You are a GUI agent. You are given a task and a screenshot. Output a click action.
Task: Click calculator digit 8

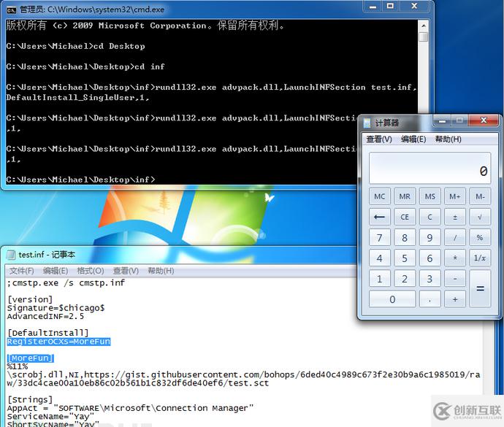405,237
